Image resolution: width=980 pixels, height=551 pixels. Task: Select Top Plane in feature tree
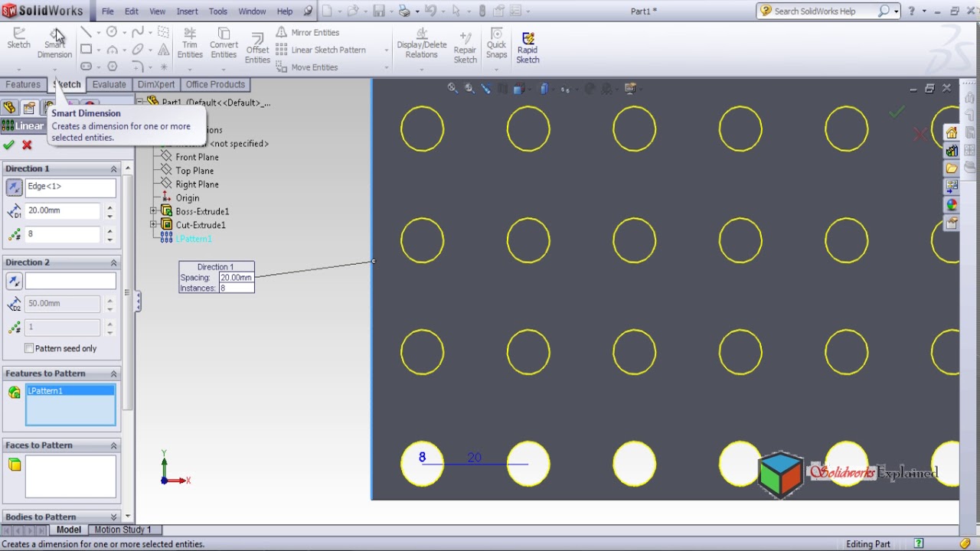coord(194,171)
